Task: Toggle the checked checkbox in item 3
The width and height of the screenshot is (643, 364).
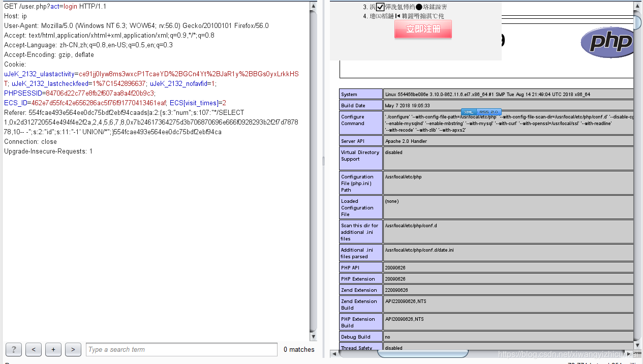Action: coord(380,7)
